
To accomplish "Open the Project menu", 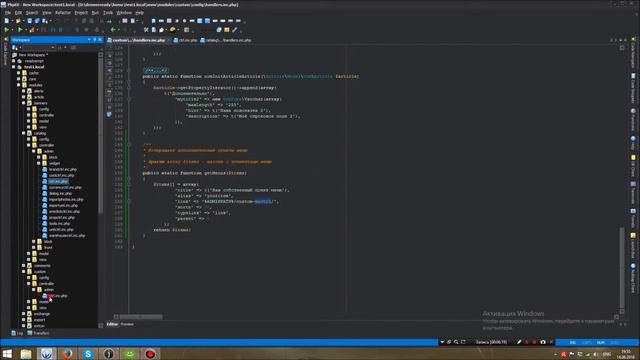I will point(81,13).
